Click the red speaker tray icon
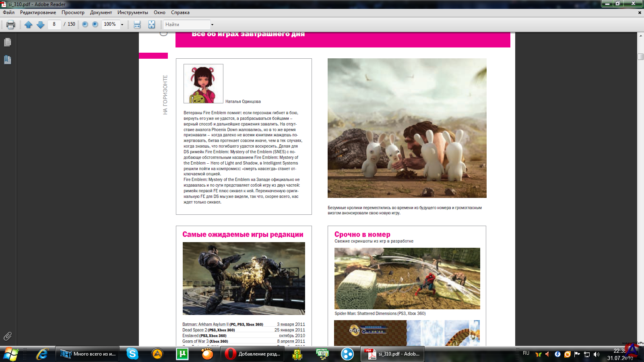Viewport: 644px width, 362px height. click(x=547, y=354)
